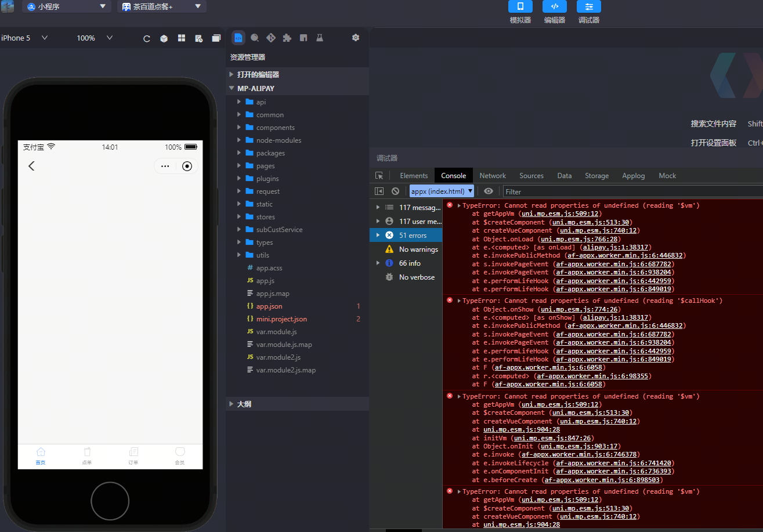The image size is (763, 532).
Task: Click the refresh icon in simulator toolbar
Action: pos(147,38)
